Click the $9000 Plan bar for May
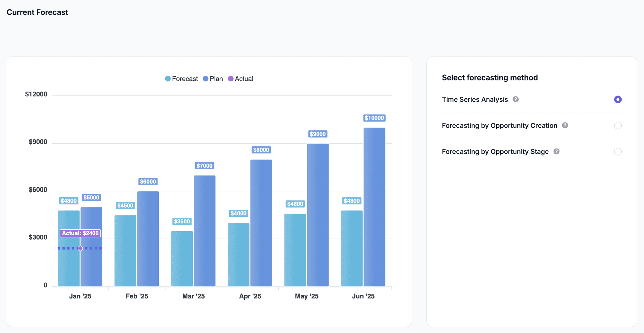This screenshot has width=644, height=333. click(318, 214)
